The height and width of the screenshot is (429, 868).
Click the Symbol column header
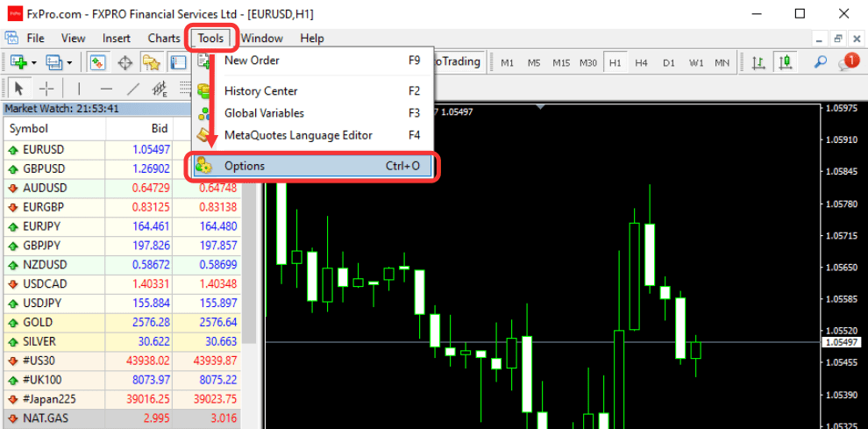tap(54, 129)
